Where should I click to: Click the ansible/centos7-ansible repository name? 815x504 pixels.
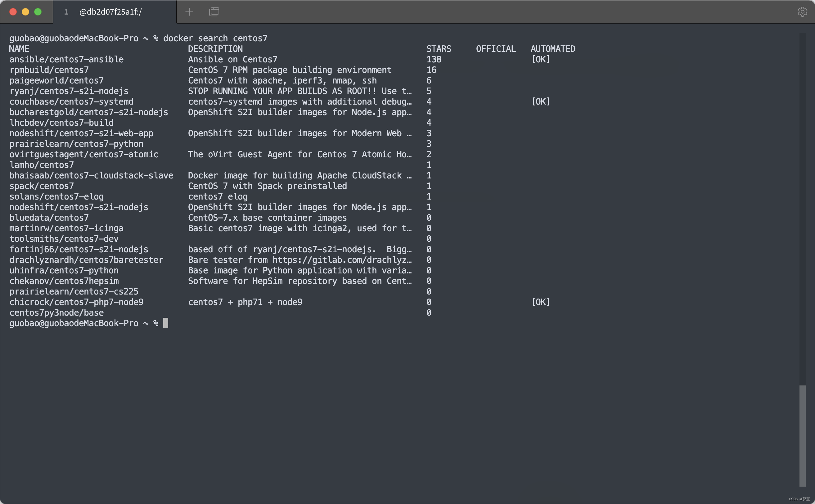point(66,59)
